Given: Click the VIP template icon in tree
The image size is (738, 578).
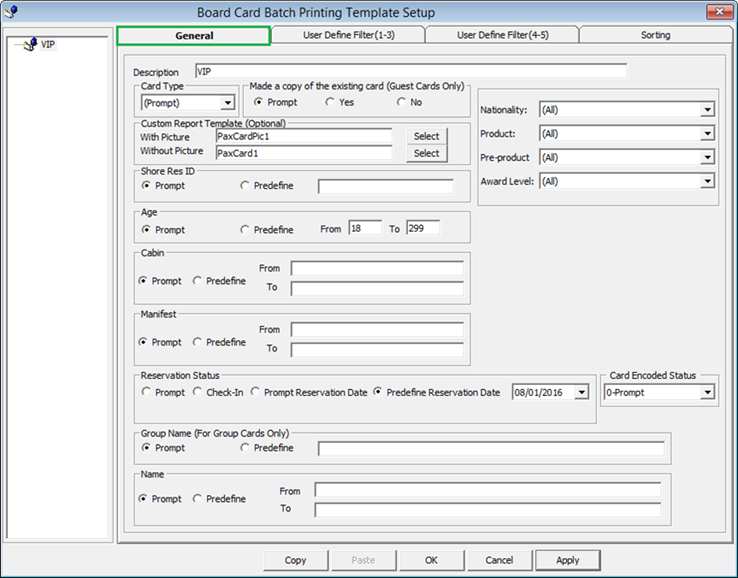Looking at the screenshot, I should click(x=31, y=44).
